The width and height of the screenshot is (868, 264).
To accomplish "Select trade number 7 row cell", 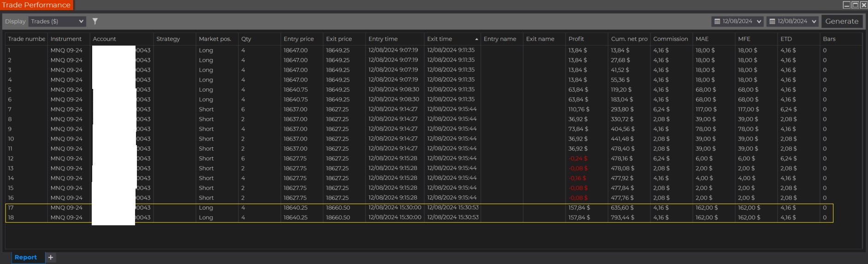I will coord(26,109).
